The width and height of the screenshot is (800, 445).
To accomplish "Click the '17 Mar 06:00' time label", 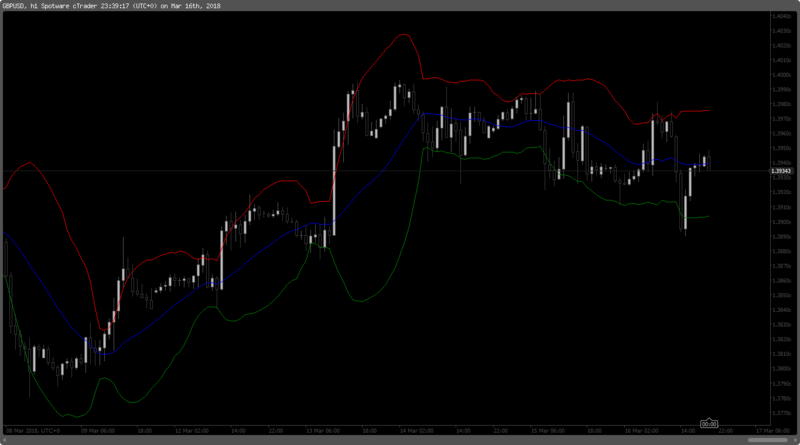I will tap(773, 431).
